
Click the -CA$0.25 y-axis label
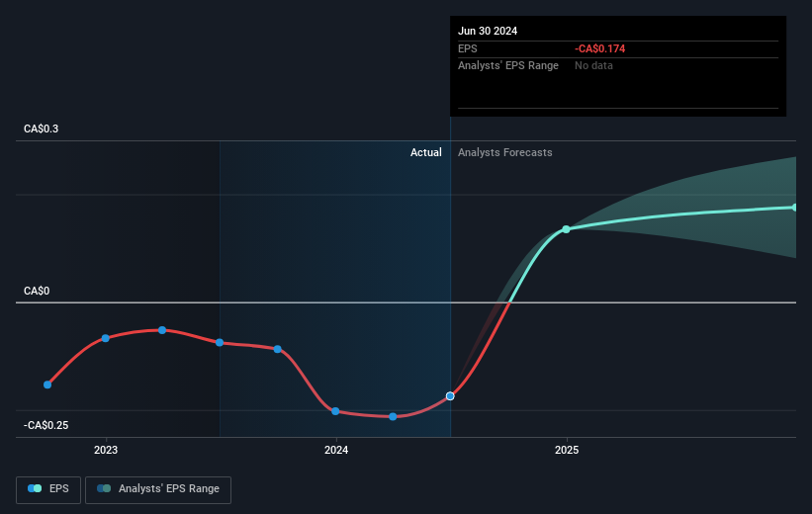pyautogui.click(x=45, y=425)
